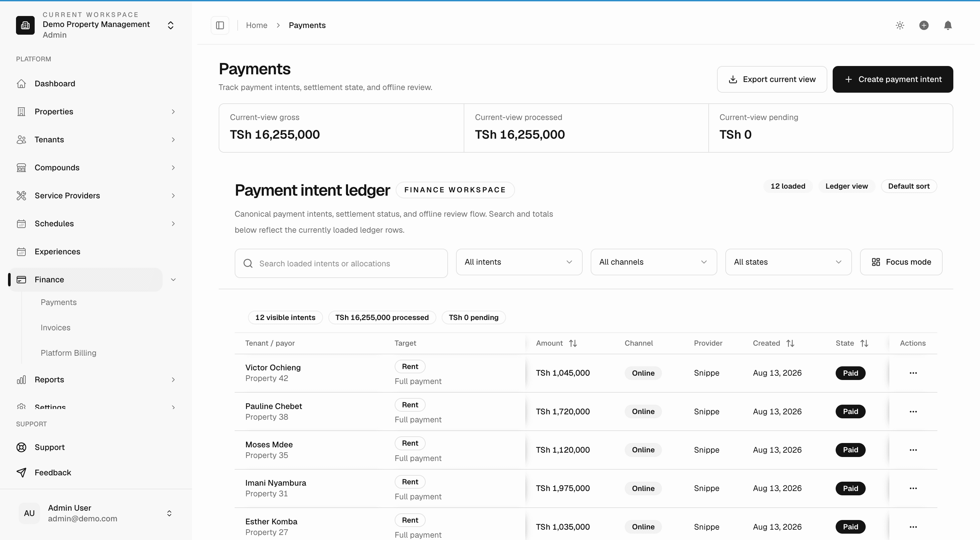Open Platform Billing submenu item
This screenshot has height=540, width=980.
(68, 353)
